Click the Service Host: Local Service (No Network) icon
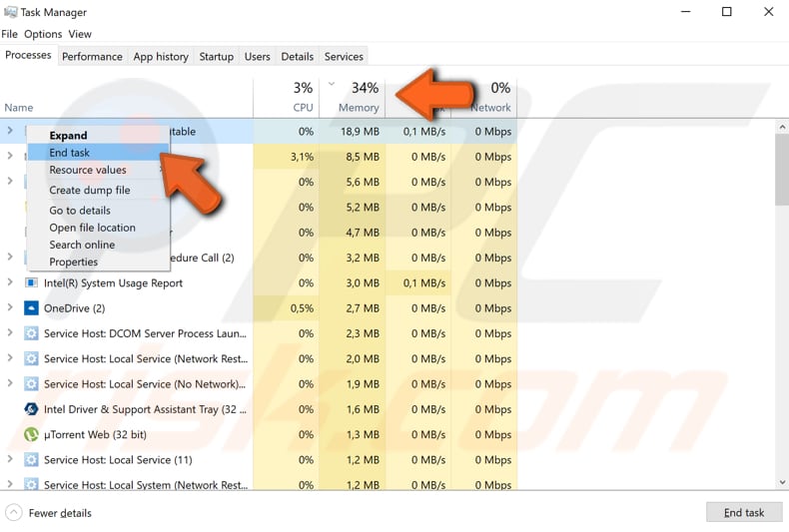Screen dimensions: 789x532 point(31,384)
